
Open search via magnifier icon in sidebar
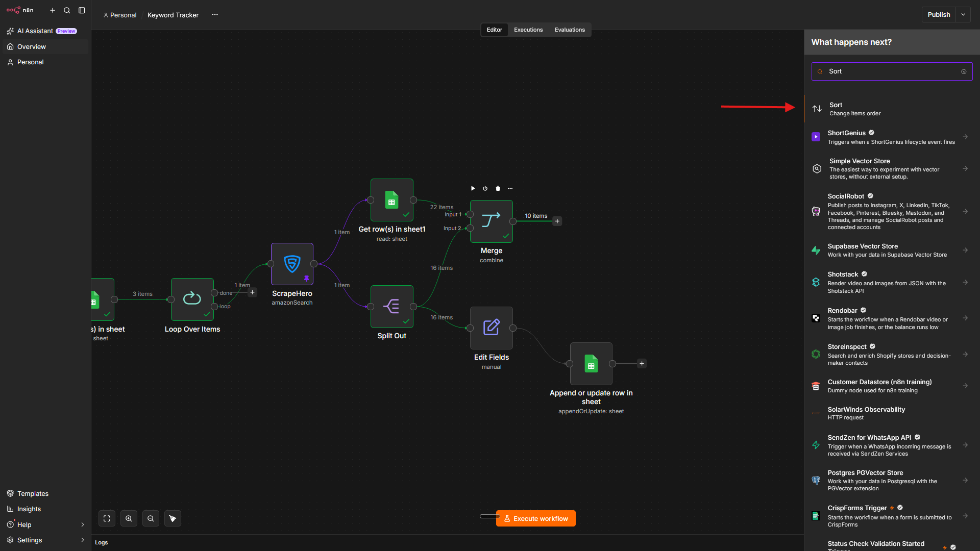[67, 10]
